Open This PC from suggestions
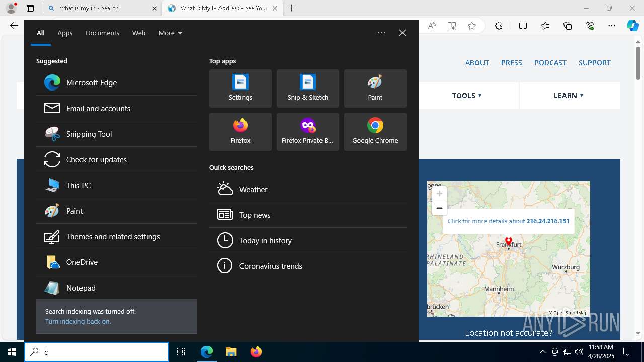This screenshot has height=362, width=644. (117, 185)
